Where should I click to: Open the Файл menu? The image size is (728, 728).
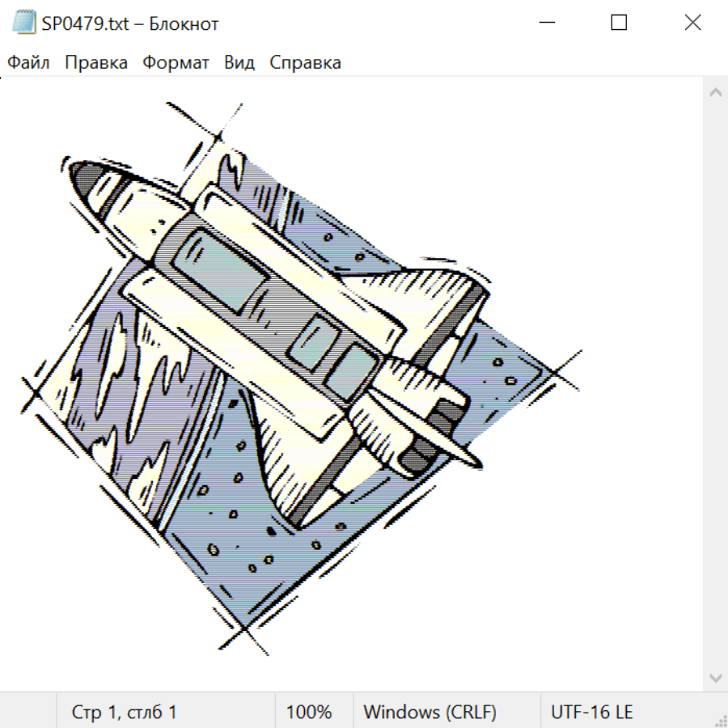[29, 63]
